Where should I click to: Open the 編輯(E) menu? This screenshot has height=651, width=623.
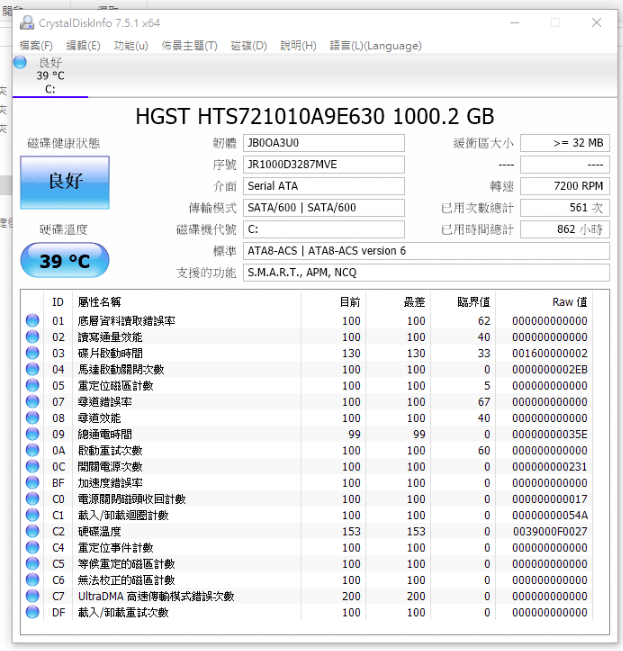[x=83, y=45]
